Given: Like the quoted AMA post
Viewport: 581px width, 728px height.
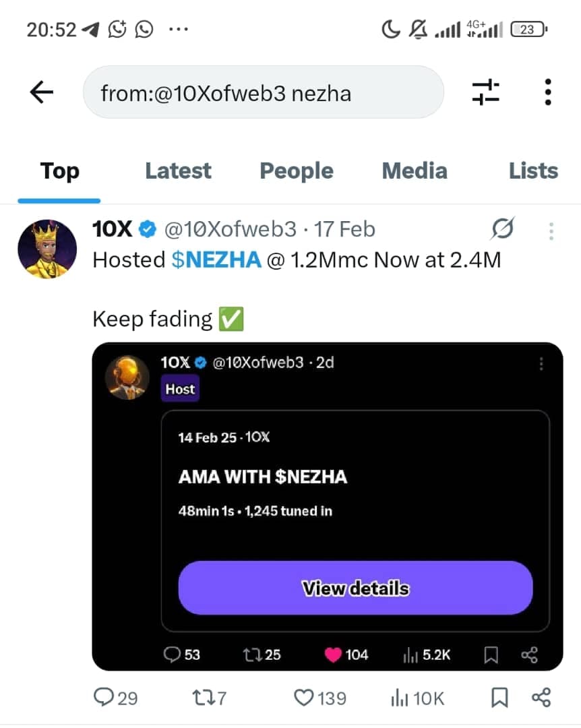Looking at the screenshot, I should [x=335, y=654].
